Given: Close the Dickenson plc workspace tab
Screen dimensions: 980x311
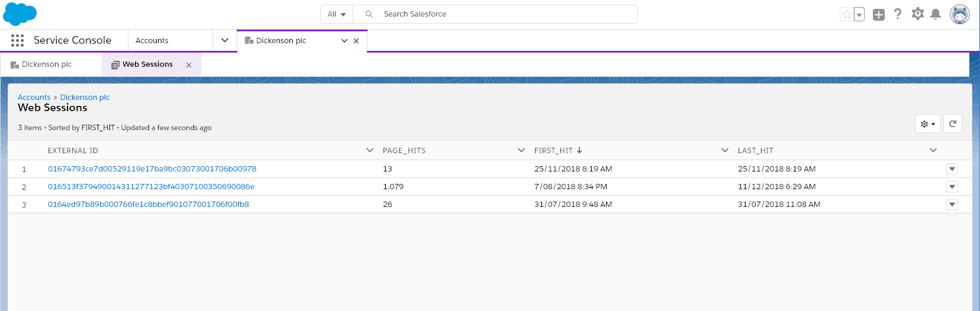Looking at the screenshot, I should point(356,41).
